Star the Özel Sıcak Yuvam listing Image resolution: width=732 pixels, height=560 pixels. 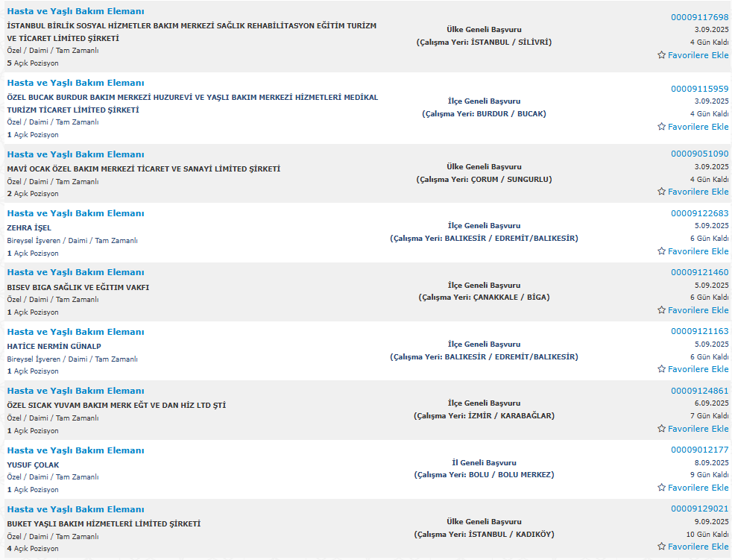point(661,429)
